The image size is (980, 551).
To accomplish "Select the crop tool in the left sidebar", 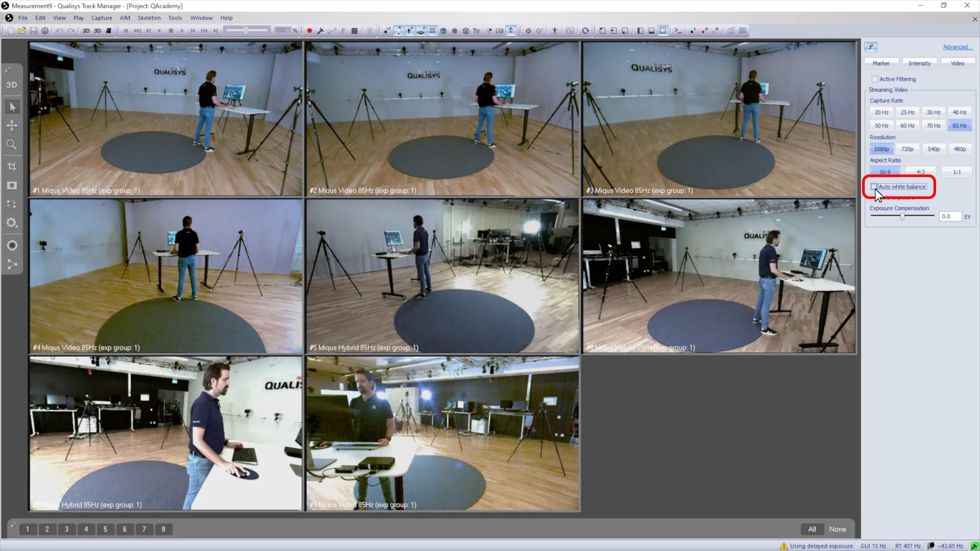I will pyautogui.click(x=11, y=165).
